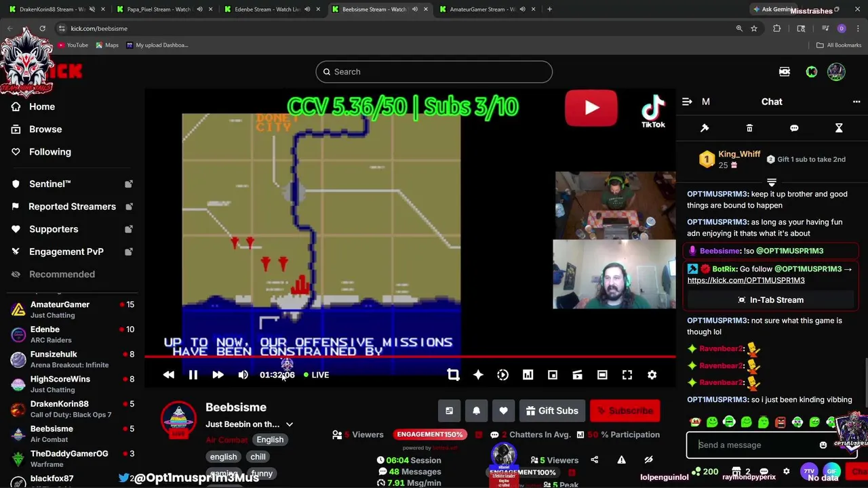This screenshot has width=868, height=488.
Task: Pause the live stream
Action: click(193, 375)
